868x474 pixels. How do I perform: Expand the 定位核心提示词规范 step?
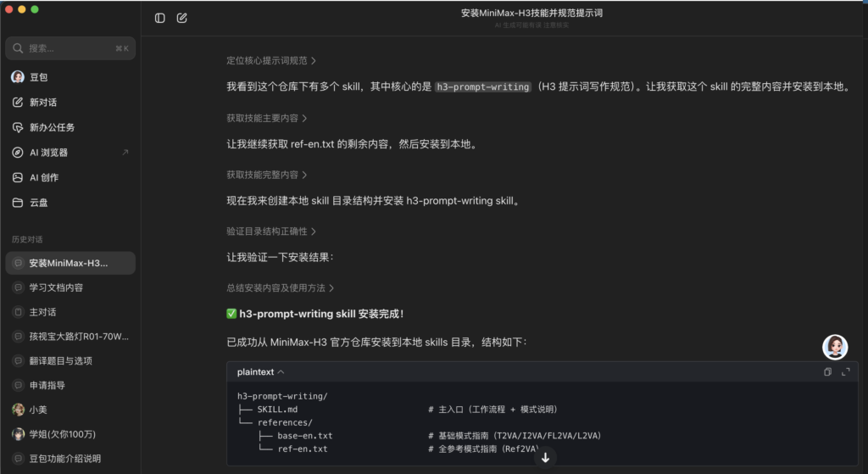coord(271,60)
